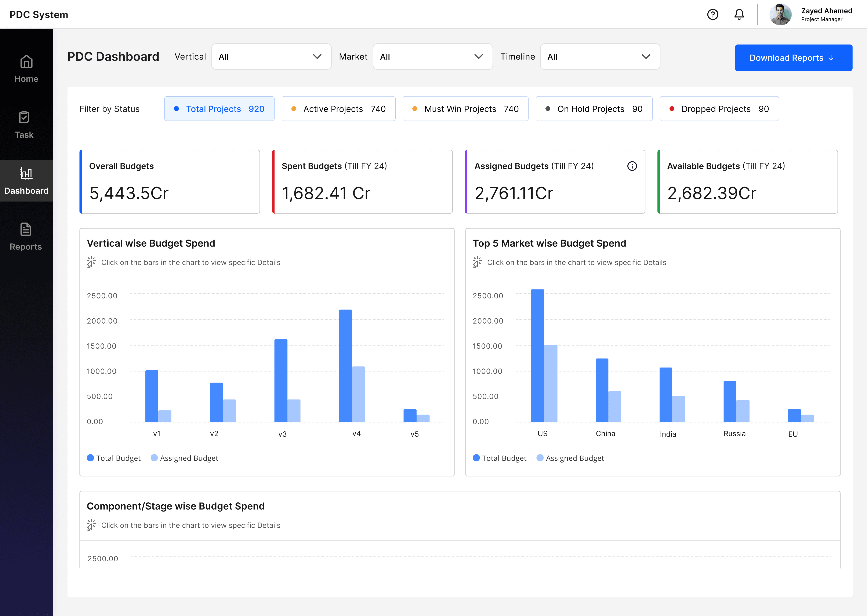Open the Market dropdown
This screenshot has width=867, height=616.
tap(432, 56)
